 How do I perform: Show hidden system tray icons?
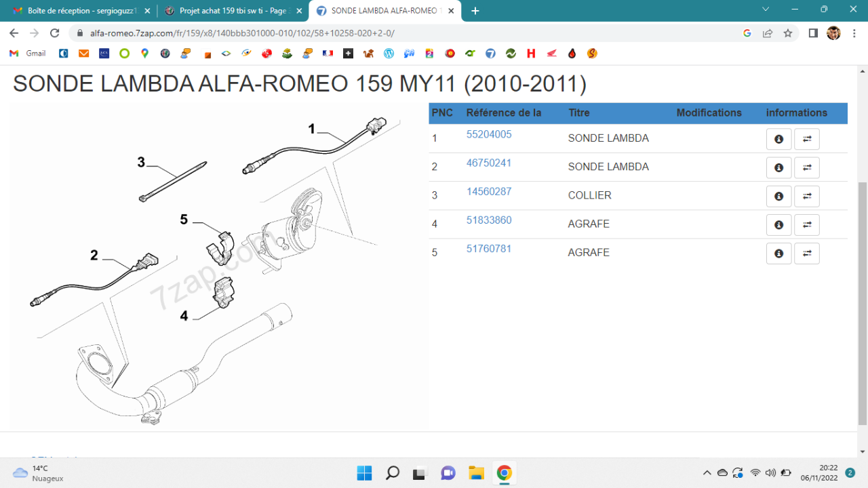pyautogui.click(x=707, y=473)
